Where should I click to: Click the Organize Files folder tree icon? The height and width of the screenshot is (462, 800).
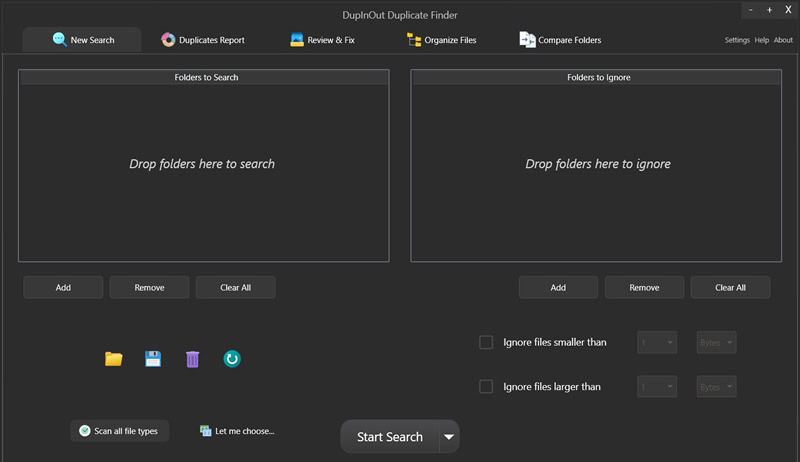tap(414, 40)
